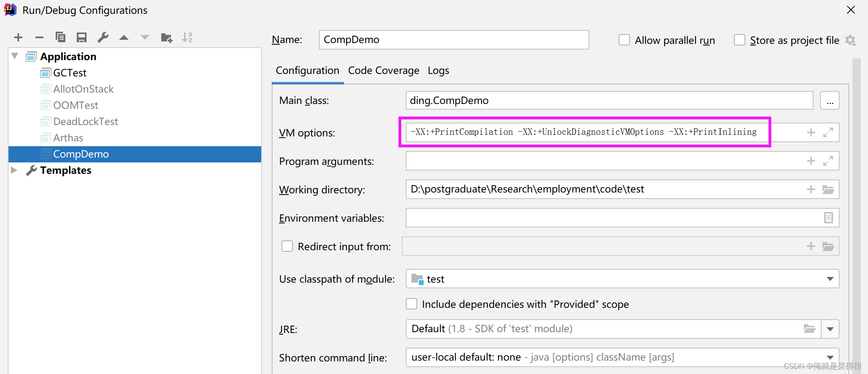This screenshot has width=868, height=374.
Task: Select GCTest configuration
Action: 70,73
